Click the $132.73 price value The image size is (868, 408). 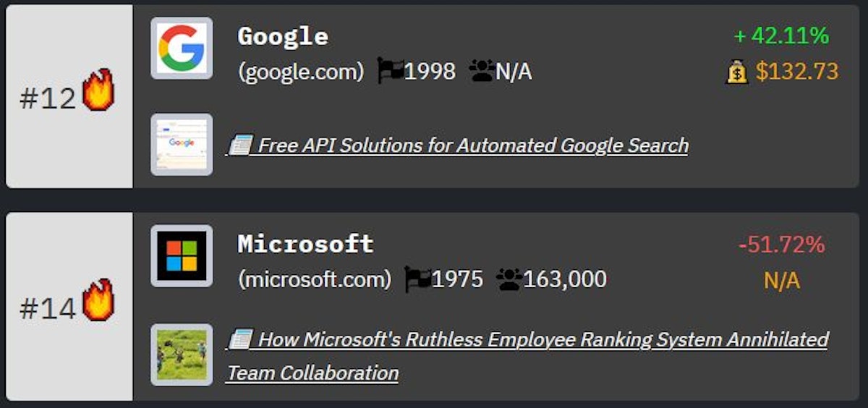click(x=796, y=72)
